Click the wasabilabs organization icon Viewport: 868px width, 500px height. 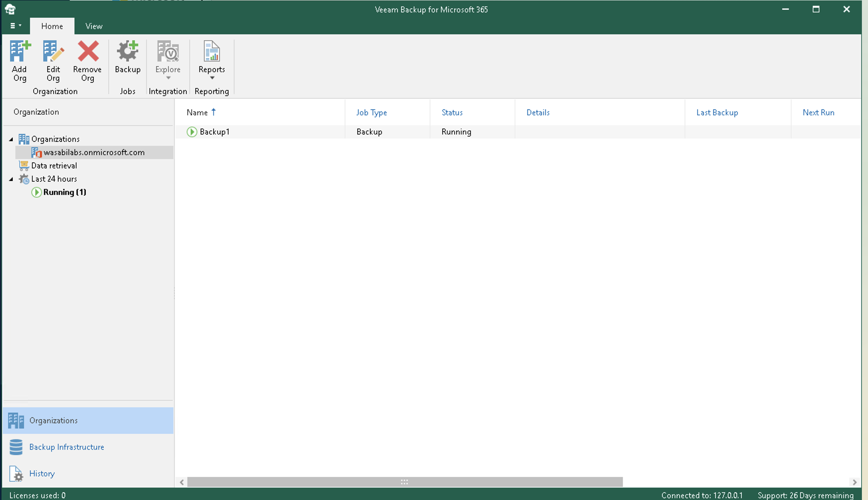click(37, 152)
